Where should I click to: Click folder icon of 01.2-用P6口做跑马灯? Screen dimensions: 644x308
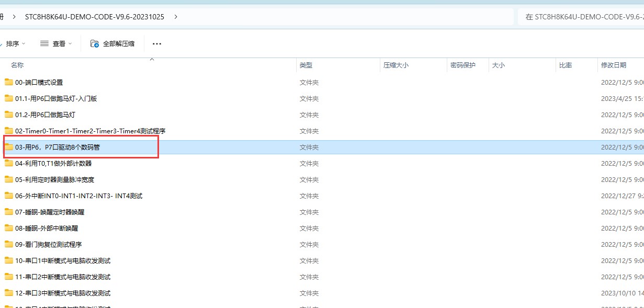coord(9,115)
